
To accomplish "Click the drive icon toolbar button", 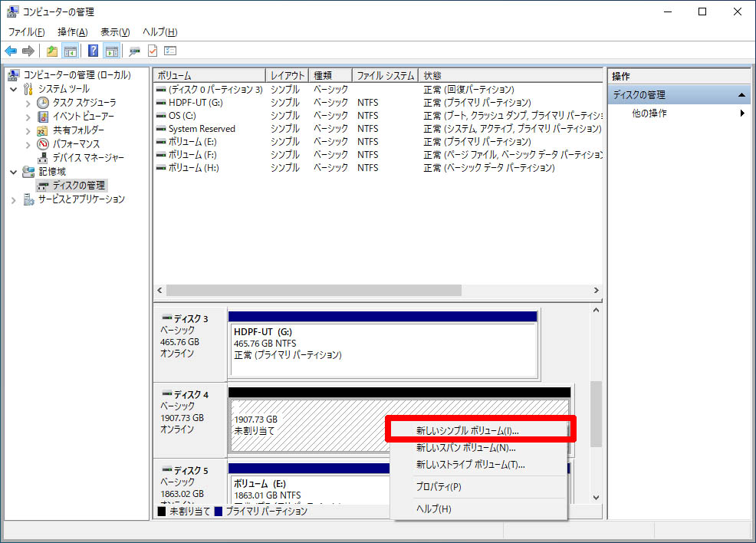I will click(134, 51).
